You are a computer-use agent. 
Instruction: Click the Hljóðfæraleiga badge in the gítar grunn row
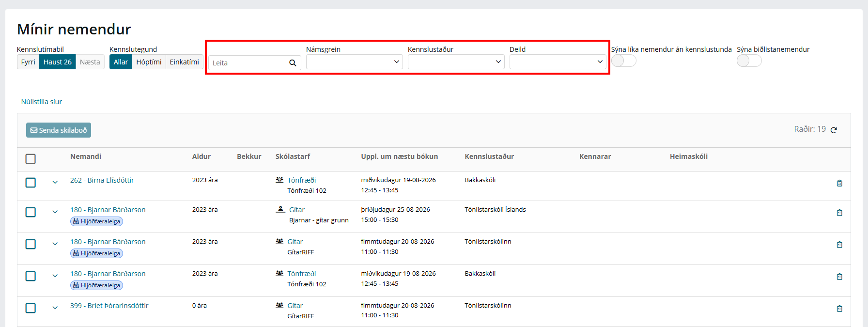click(96, 221)
